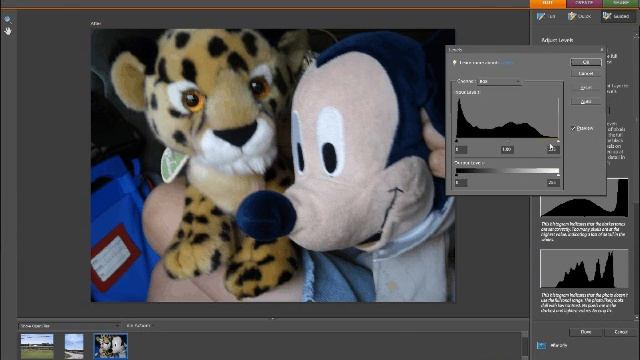
Task: Open Quick edit mode
Action: click(x=580, y=16)
